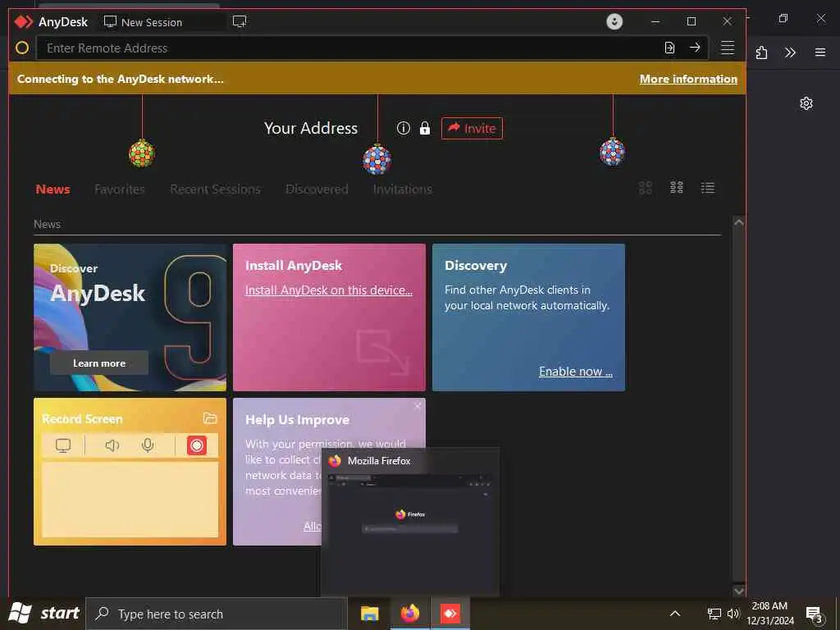Click the connect arrow in address bar
The width and height of the screenshot is (840, 630).
point(695,48)
